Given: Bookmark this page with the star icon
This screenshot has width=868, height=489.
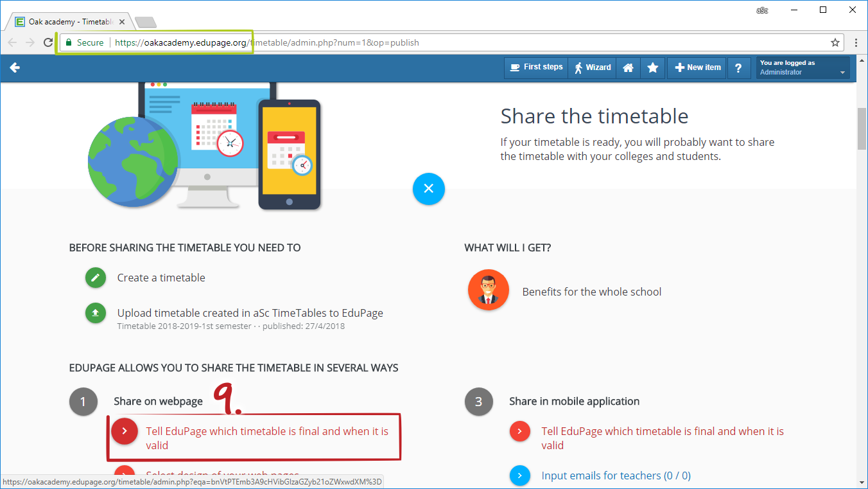Looking at the screenshot, I should point(835,42).
